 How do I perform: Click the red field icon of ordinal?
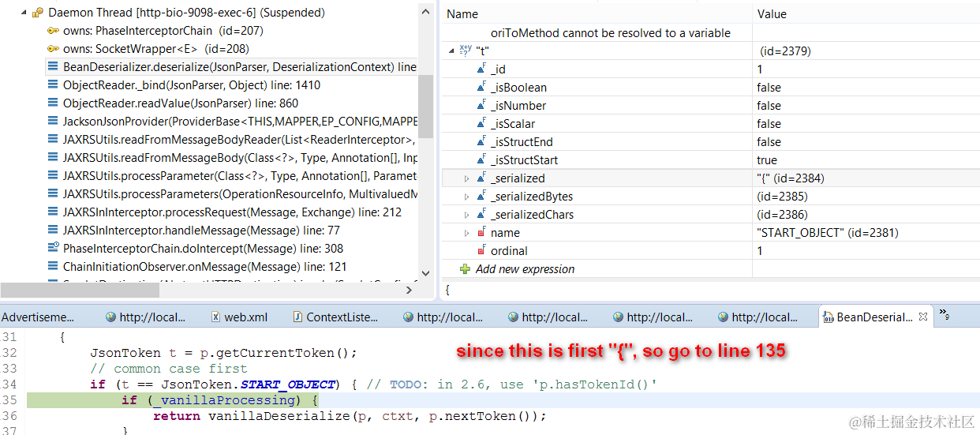click(x=481, y=251)
